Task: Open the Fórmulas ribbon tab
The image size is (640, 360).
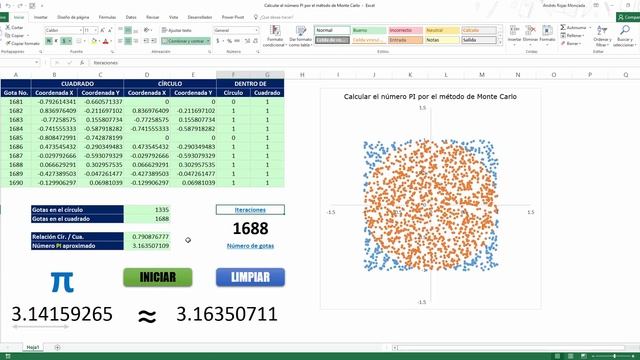Action: coord(107,17)
